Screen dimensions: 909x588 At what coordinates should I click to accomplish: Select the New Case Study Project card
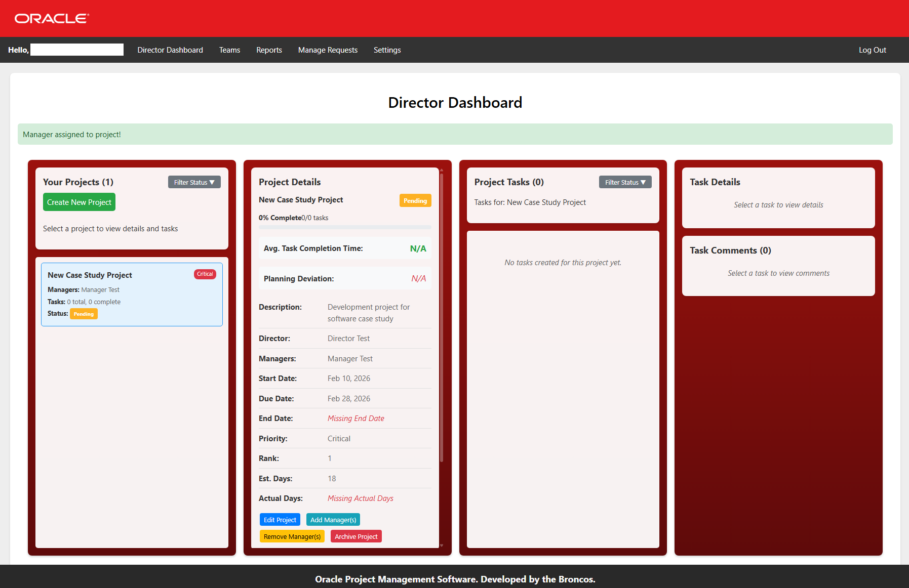132,294
